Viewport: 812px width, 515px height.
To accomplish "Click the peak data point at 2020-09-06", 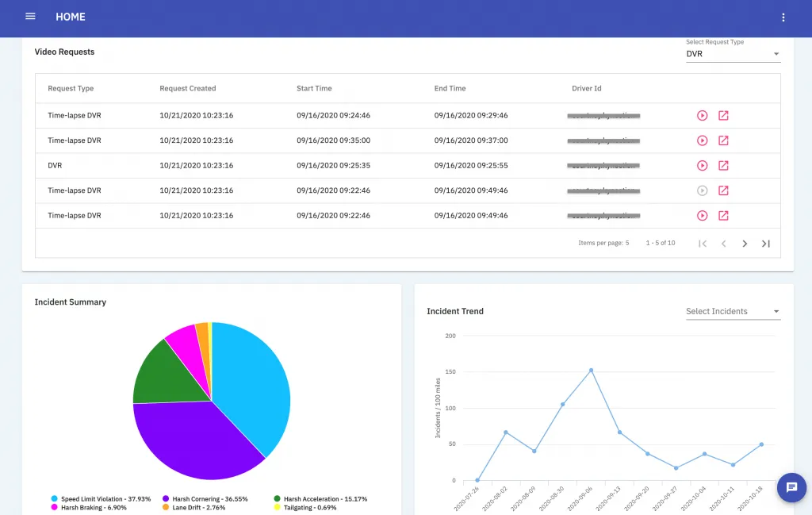I will click(591, 371).
